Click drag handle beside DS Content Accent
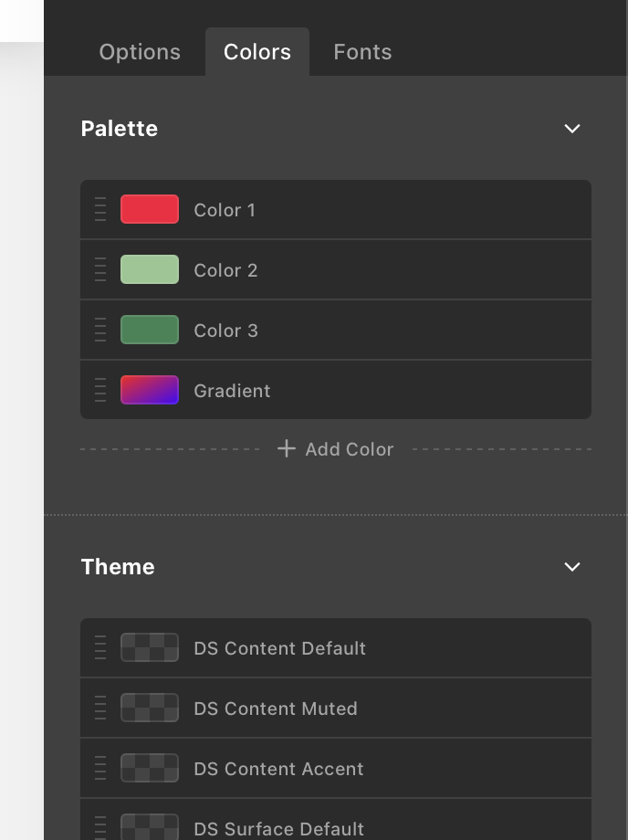This screenshot has width=628, height=840. pyautogui.click(x=100, y=769)
